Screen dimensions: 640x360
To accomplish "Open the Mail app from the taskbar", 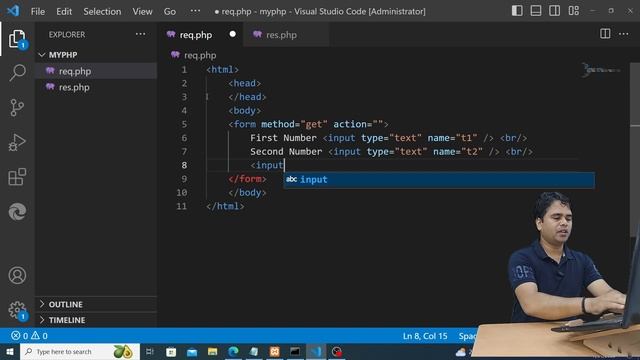I will pos(192,351).
